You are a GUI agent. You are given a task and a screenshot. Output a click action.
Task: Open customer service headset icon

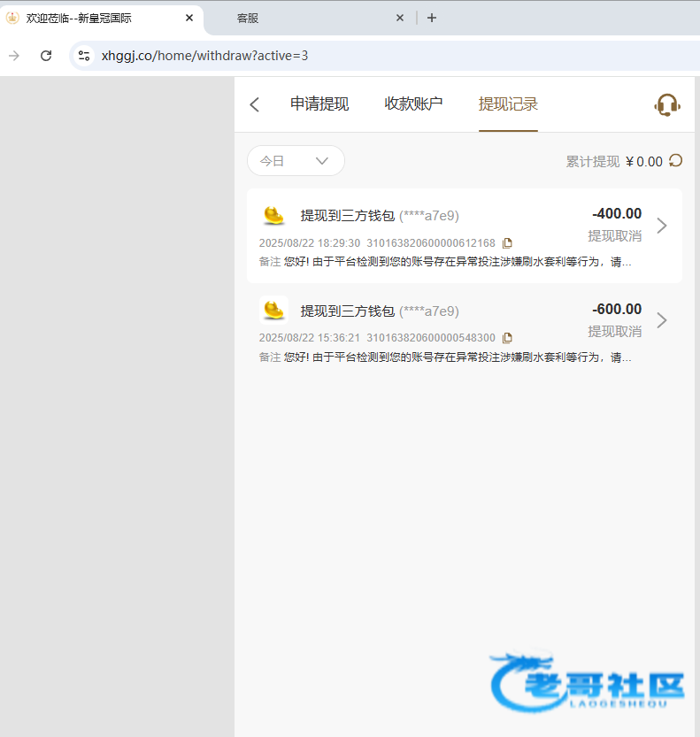[x=666, y=105]
